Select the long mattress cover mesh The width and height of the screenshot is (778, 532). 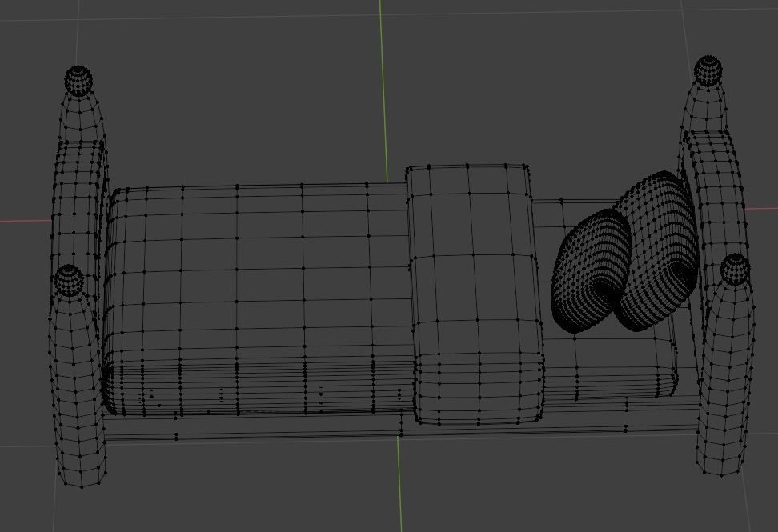click(x=258, y=301)
